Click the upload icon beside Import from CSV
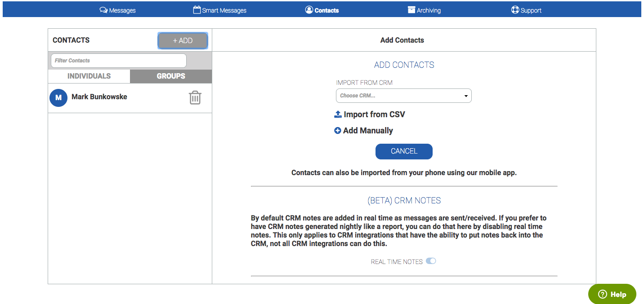 (x=338, y=115)
